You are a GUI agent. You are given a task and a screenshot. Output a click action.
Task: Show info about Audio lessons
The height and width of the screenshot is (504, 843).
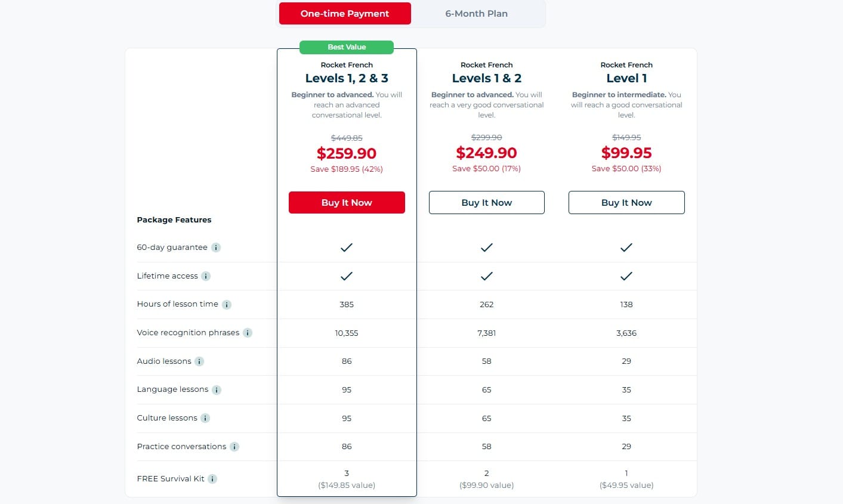click(199, 361)
